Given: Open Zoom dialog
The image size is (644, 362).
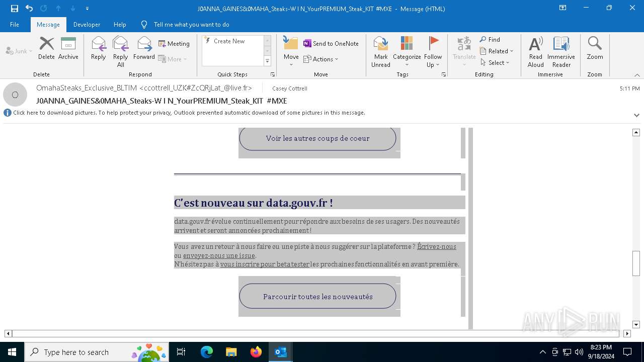Looking at the screenshot, I should point(595,48).
